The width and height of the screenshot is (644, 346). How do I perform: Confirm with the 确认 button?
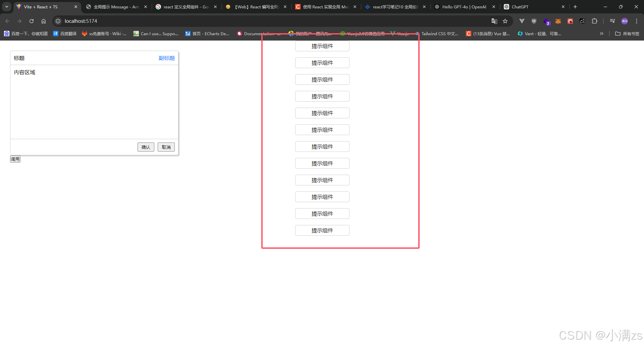(x=146, y=147)
